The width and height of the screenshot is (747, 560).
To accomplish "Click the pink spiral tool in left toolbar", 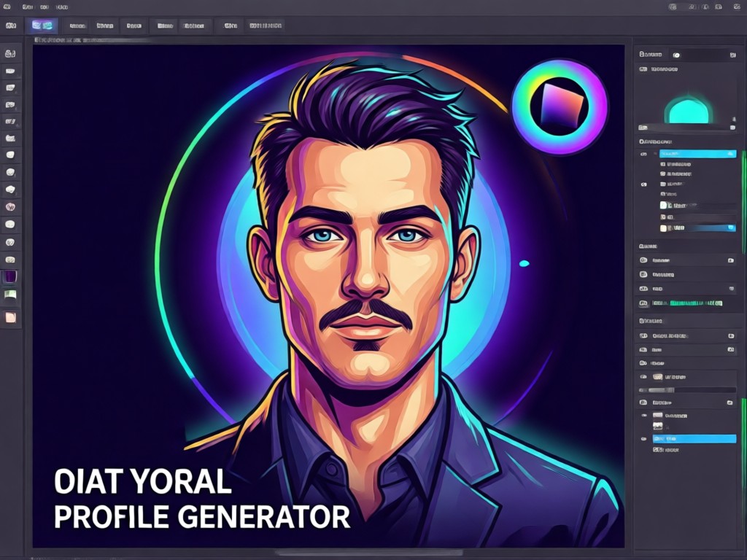I will [x=10, y=206].
